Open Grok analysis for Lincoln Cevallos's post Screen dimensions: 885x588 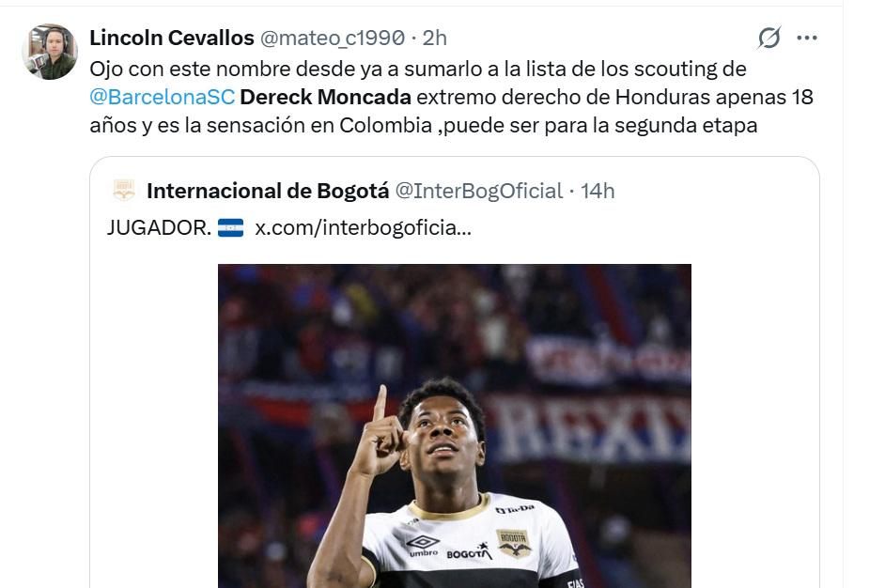769,36
